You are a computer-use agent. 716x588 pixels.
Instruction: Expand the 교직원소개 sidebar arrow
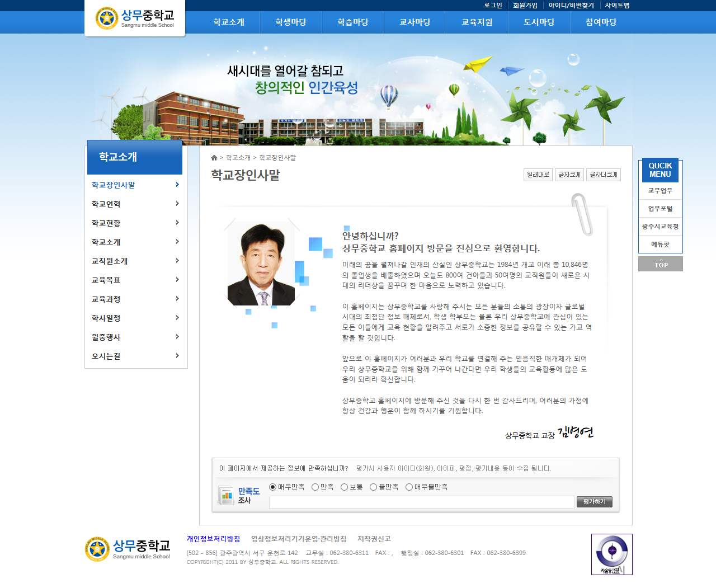177,261
